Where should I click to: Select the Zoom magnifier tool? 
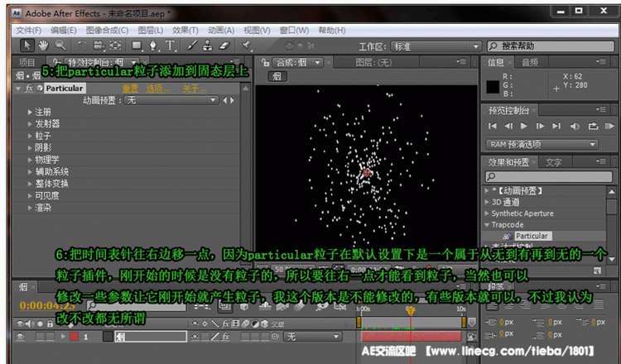[60, 45]
